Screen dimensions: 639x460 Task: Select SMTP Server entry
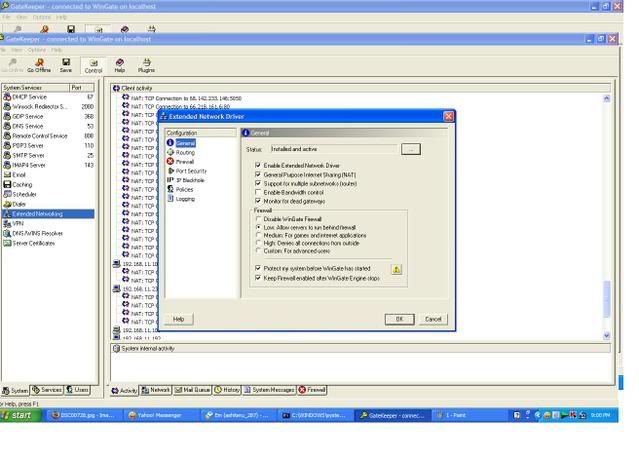(48, 156)
